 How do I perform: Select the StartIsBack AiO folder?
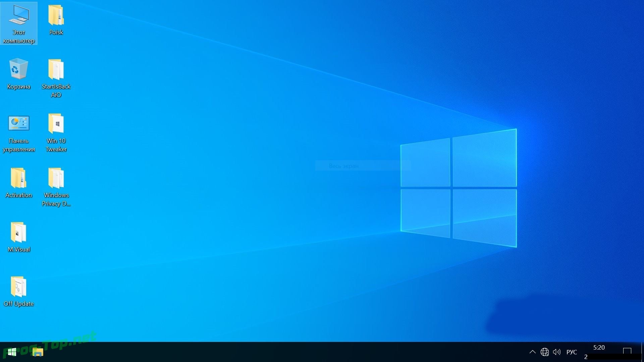56,78
